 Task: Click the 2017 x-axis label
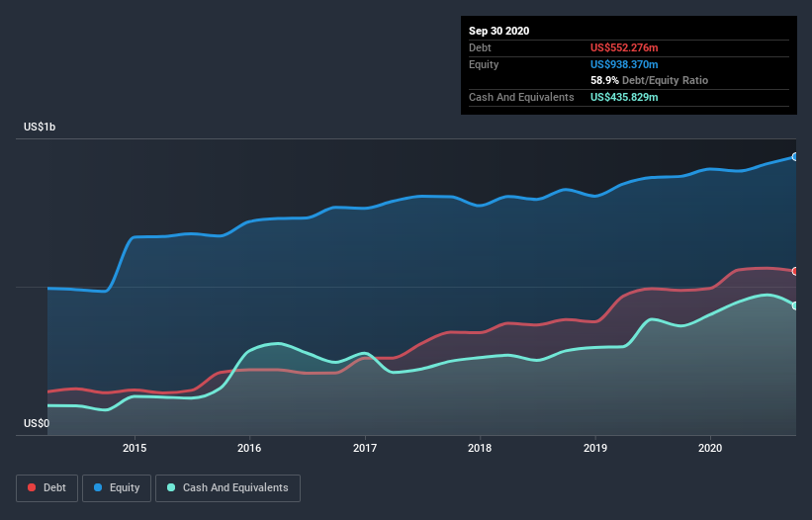click(365, 448)
